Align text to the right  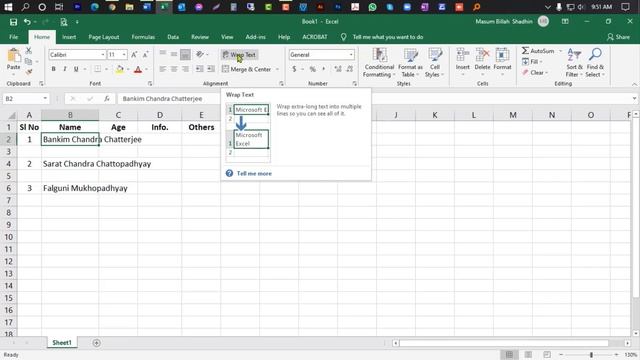click(x=185, y=69)
